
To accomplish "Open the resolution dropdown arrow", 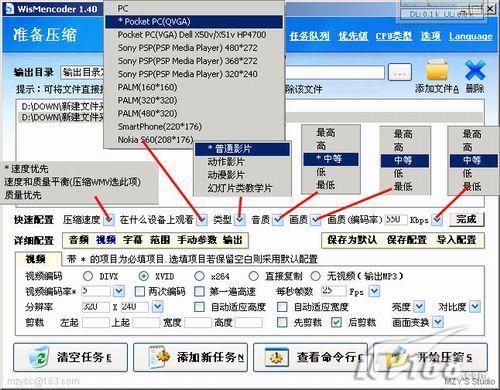I will pyautogui.click(x=158, y=307).
